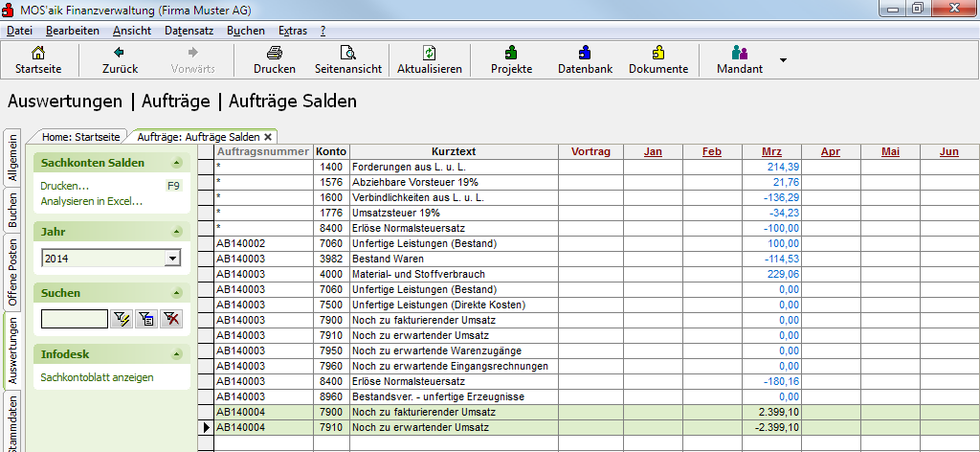Viewport: 980px width, 452px height.
Task: Apply the quick filter in Suchen
Action: (120, 319)
